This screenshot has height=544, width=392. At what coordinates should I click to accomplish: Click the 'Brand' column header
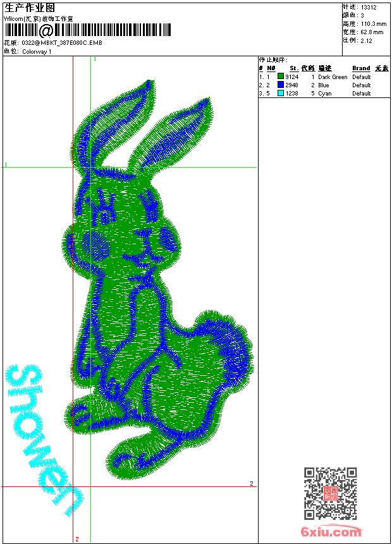tap(361, 68)
